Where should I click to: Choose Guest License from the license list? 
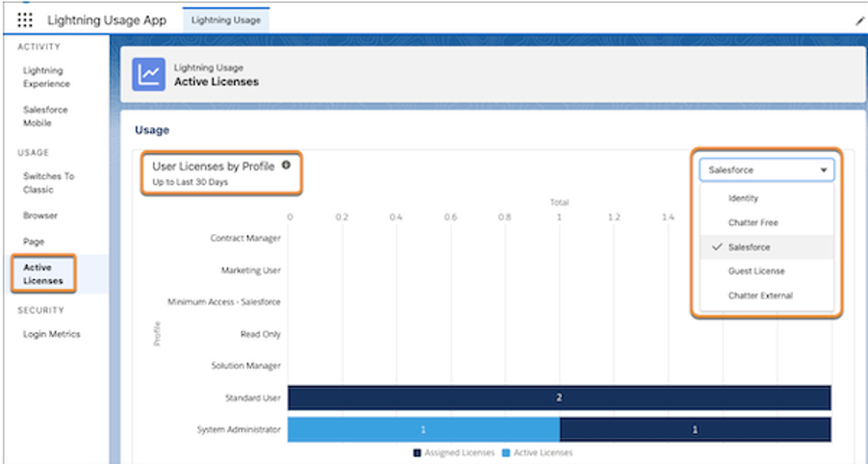pos(767,271)
